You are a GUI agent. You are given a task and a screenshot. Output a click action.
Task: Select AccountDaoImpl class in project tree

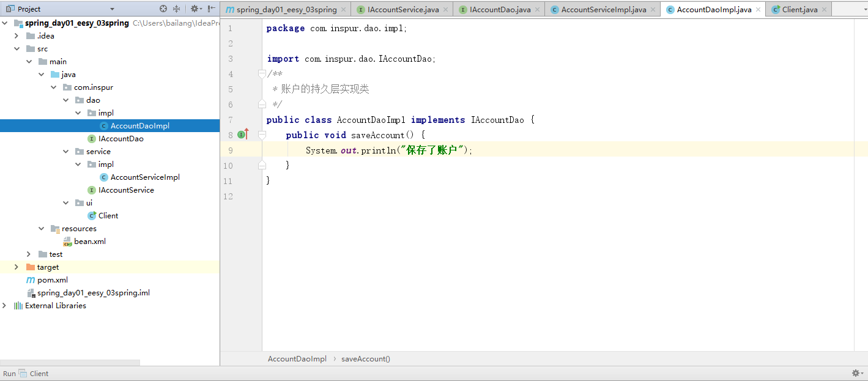pyautogui.click(x=140, y=126)
